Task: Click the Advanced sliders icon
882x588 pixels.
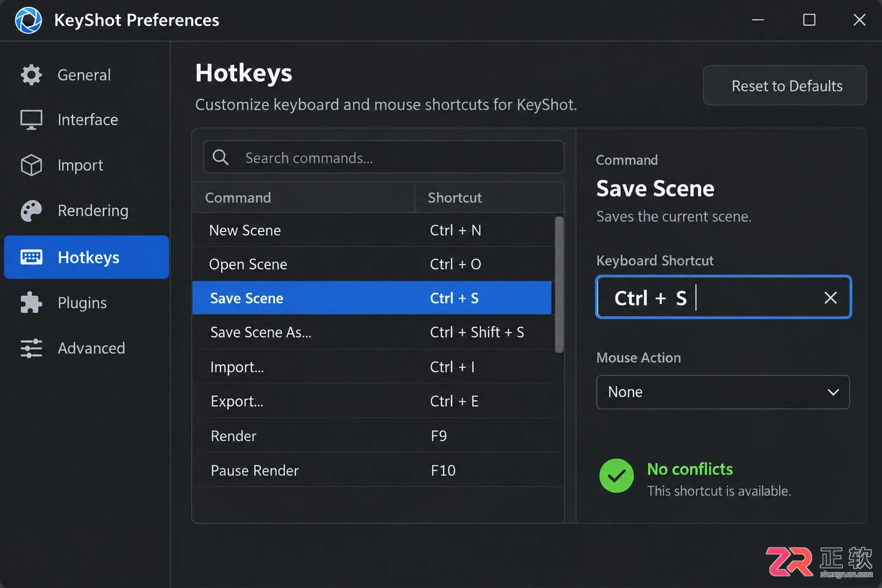Action: point(31,348)
